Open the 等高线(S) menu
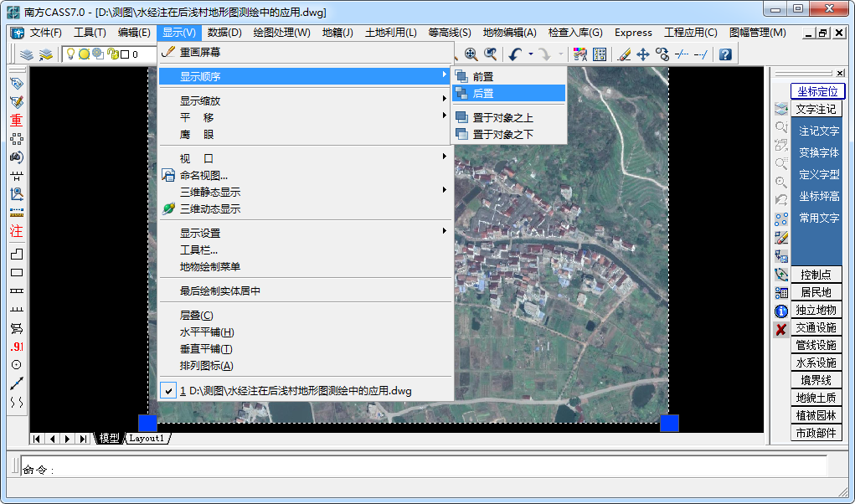This screenshot has height=504, width=855. click(x=449, y=33)
